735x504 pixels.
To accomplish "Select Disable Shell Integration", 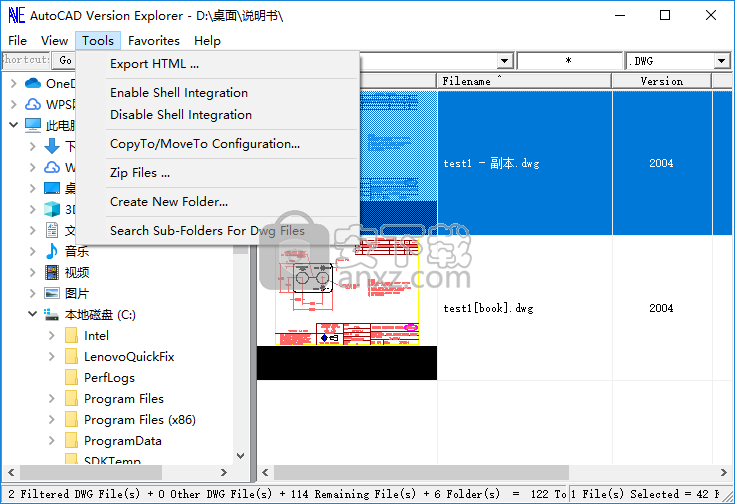I will click(218, 115).
